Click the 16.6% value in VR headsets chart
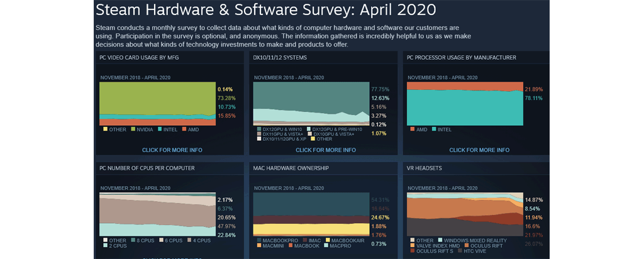This screenshot has width=644, height=259. (x=533, y=226)
